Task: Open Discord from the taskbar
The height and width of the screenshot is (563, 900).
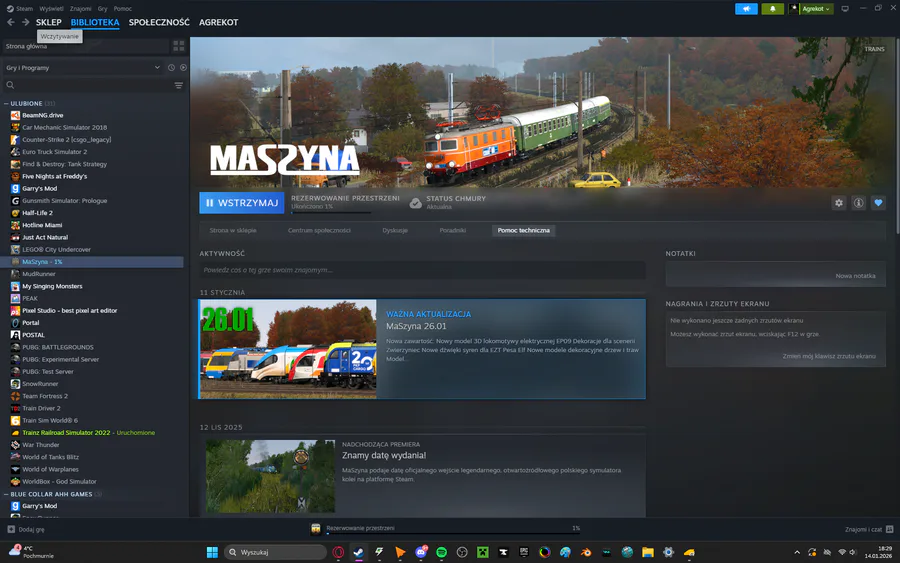Action: tap(421, 552)
